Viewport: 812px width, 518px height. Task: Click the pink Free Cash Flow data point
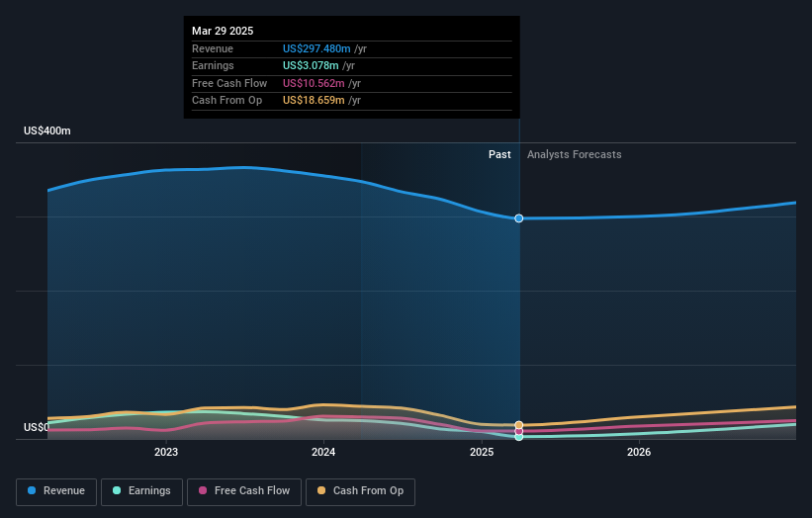(519, 431)
